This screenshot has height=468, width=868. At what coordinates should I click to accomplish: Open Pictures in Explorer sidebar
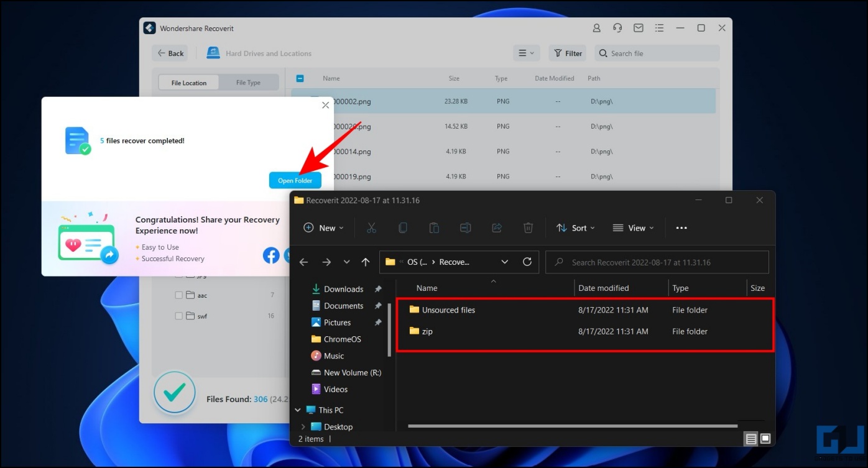tap(337, 323)
